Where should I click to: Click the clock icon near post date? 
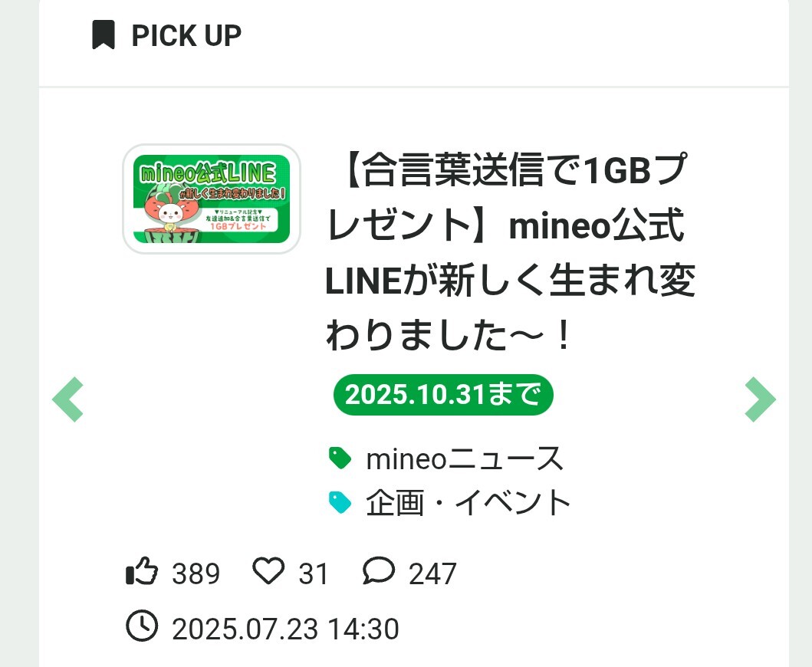tap(142, 628)
